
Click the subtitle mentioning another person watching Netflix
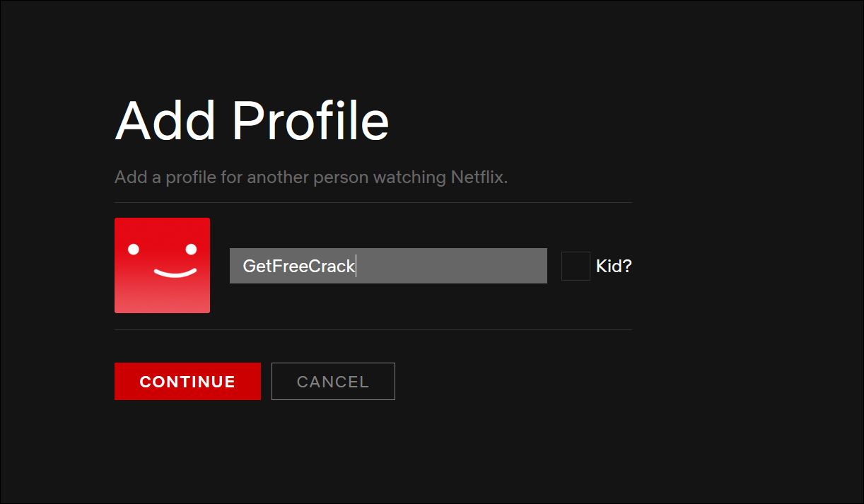(311, 177)
